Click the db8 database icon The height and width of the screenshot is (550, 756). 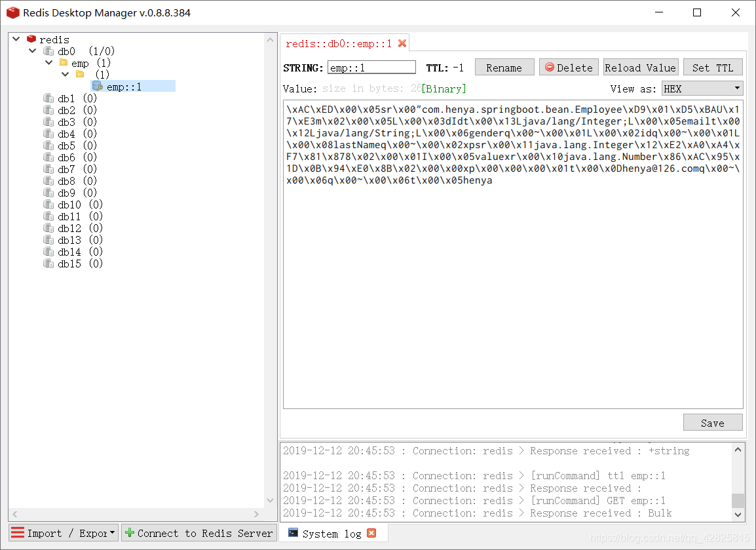[48, 181]
